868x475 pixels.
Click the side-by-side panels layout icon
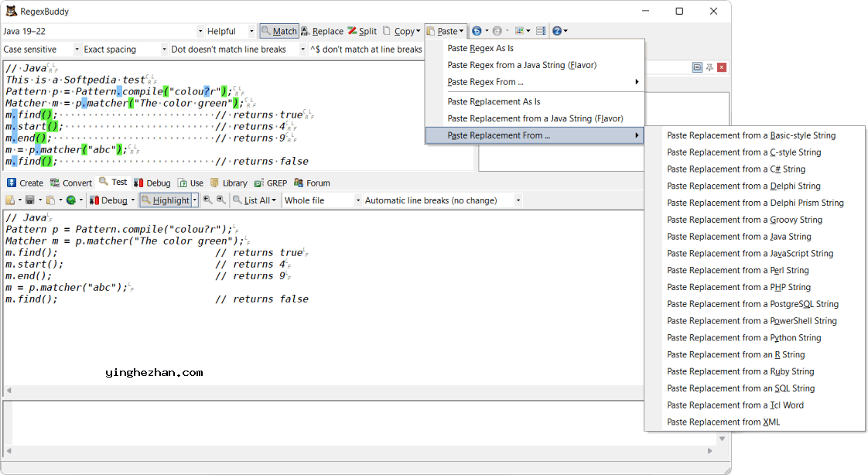coord(541,31)
